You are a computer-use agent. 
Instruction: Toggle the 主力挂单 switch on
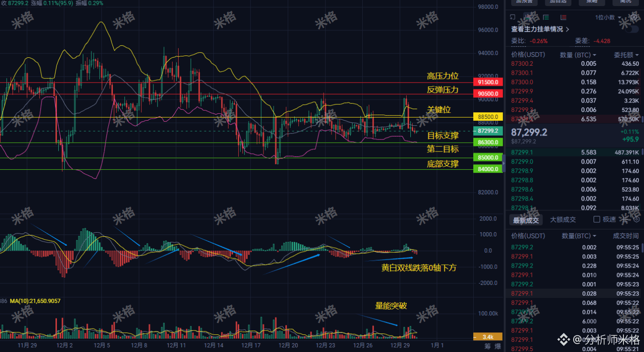(x=632, y=29)
